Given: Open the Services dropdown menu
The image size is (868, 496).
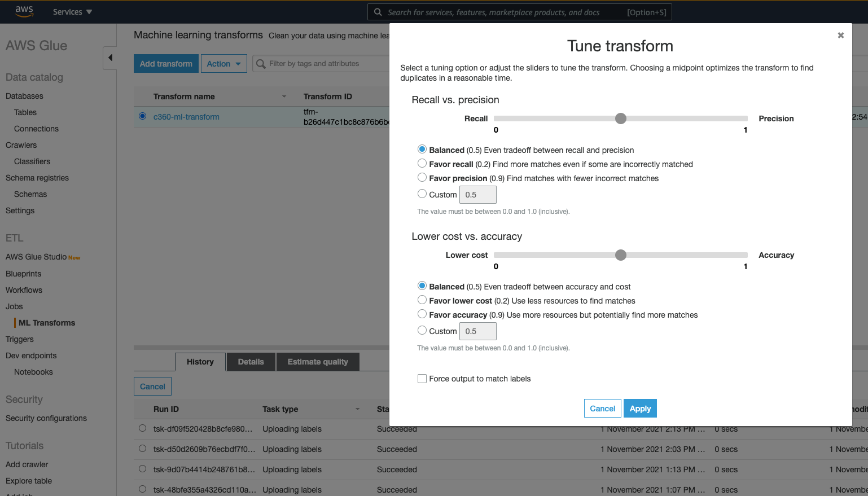Looking at the screenshot, I should 72,12.
